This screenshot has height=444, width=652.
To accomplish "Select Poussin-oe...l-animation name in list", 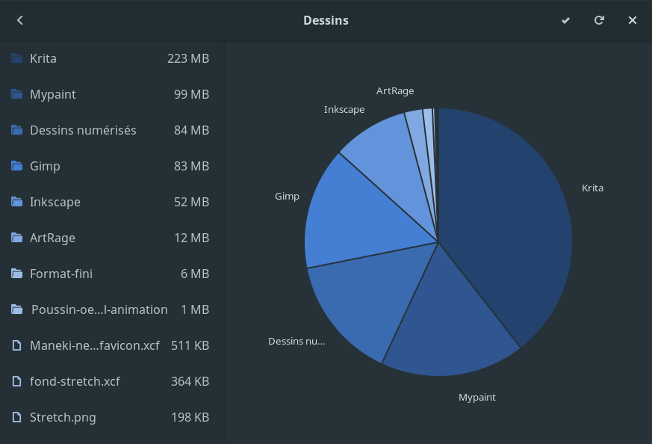I will [x=100, y=310].
